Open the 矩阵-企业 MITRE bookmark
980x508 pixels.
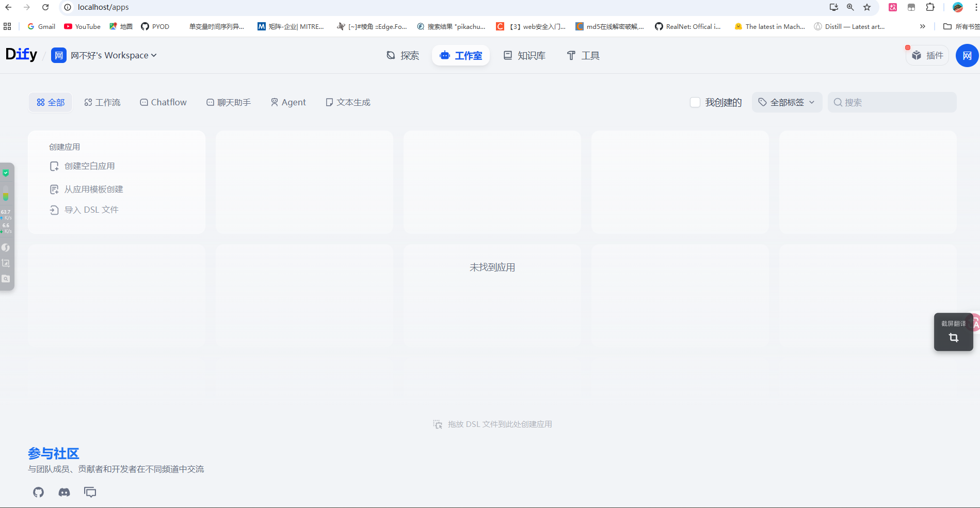pos(291,26)
